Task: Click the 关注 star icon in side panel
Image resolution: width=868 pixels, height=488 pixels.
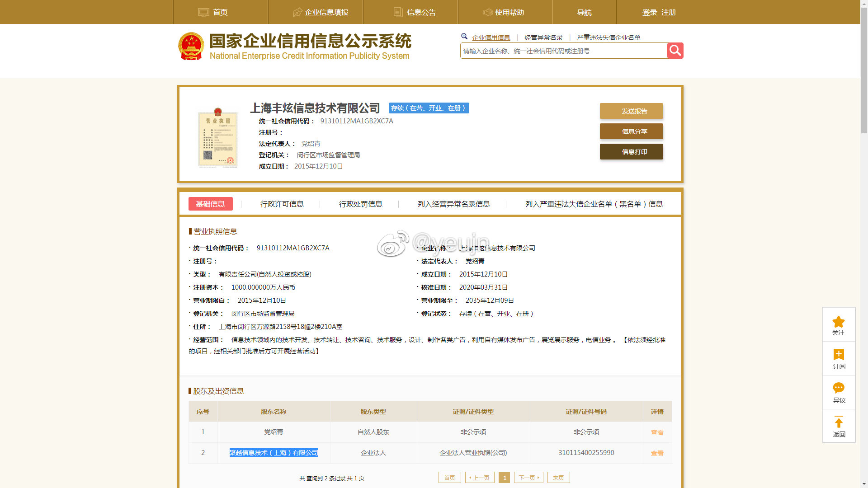Action: [839, 322]
